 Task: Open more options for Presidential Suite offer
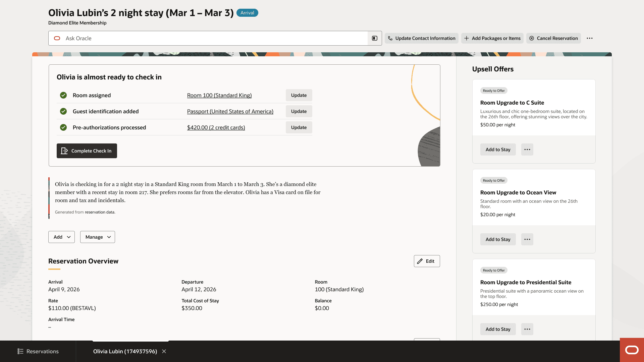(527, 329)
